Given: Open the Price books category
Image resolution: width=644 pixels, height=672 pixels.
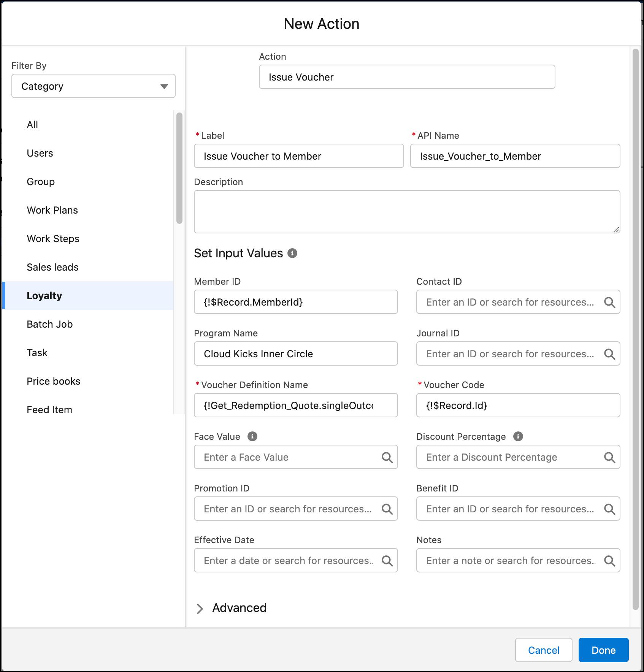Looking at the screenshot, I should point(54,381).
